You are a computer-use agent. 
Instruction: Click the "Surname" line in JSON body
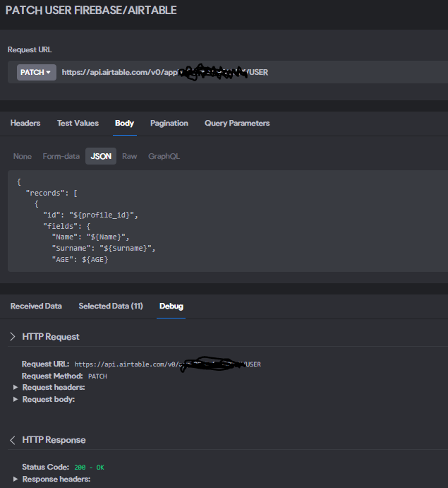coord(104,248)
